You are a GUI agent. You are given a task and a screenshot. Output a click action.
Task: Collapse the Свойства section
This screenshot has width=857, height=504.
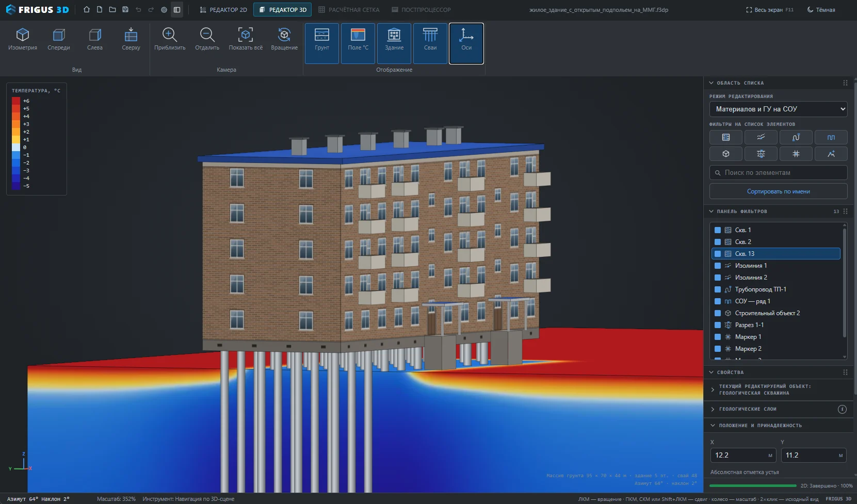click(x=779, y=372)
